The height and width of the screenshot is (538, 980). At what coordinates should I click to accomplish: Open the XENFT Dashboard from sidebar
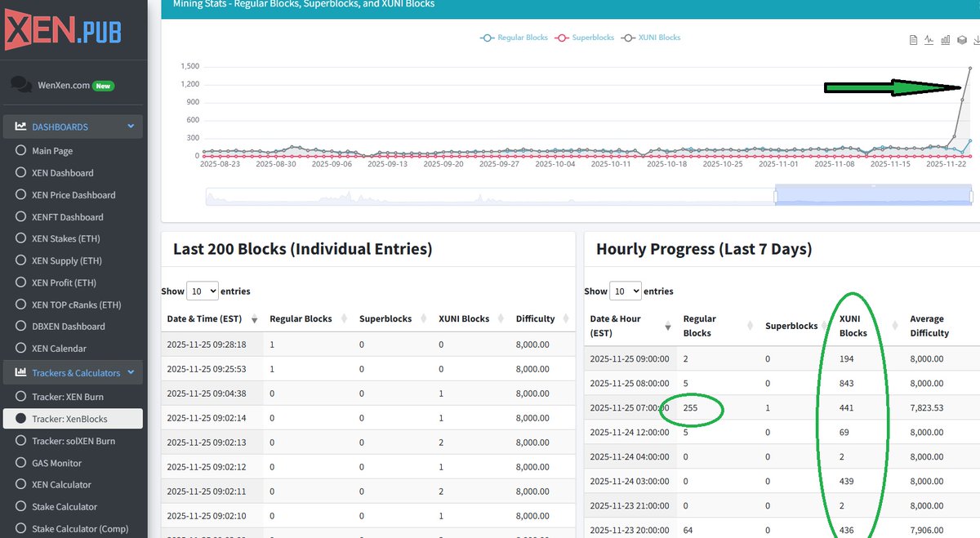(x=68, y=216)
